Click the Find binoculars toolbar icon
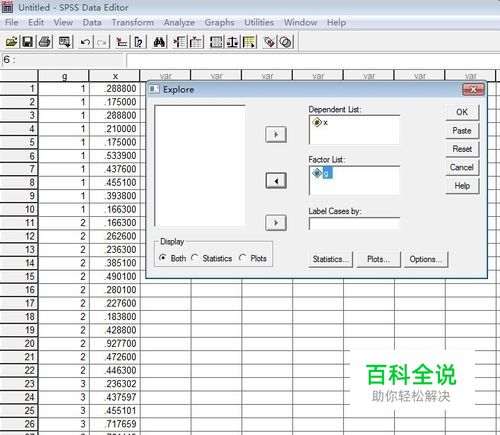500x435 pixels. (160, 42)
